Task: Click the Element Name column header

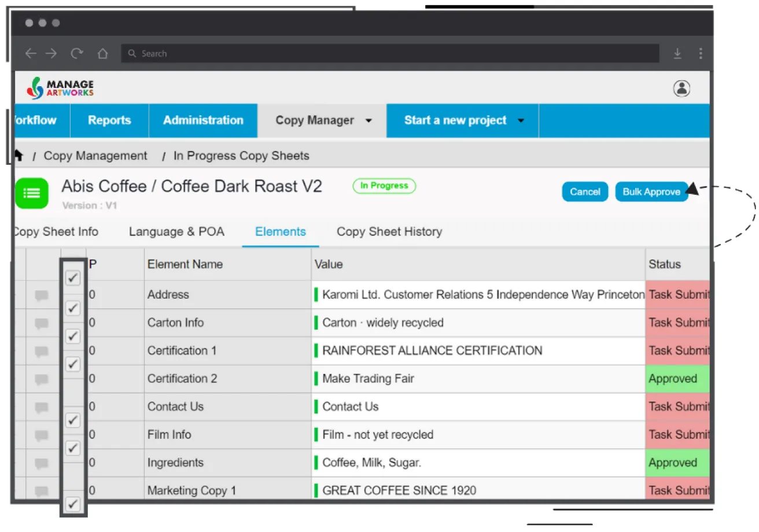Action: pyautogui.click(x=228, y=264)
